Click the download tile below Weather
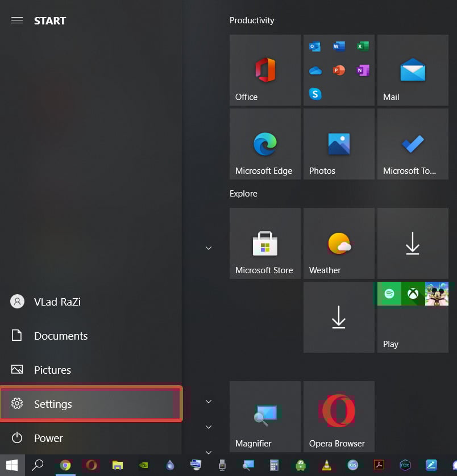Screen dimensions: 457x476 click(x=339, y=317)
